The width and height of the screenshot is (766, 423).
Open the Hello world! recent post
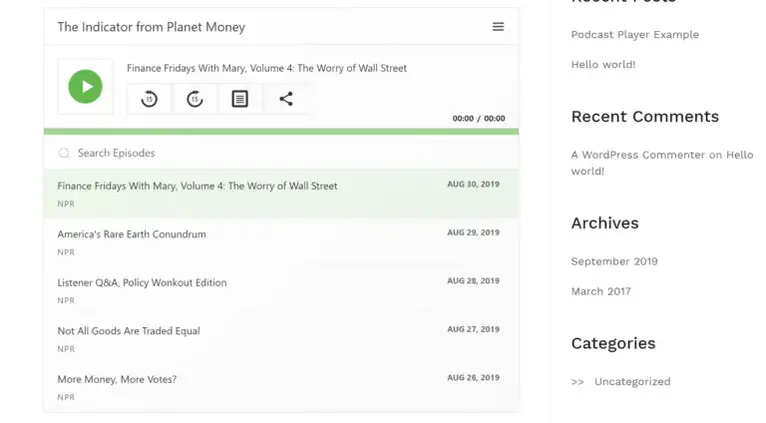tap(603, 64)
